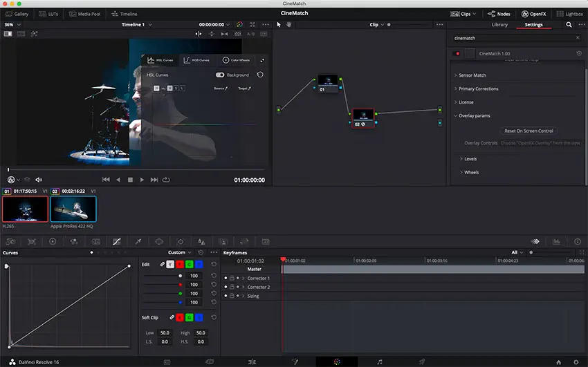Image resolution: width=588 pixels, height=367 pixels.
Task: Switch to the OpenFX Library tab
Action: pyautogui.click(x=499, y=25)
